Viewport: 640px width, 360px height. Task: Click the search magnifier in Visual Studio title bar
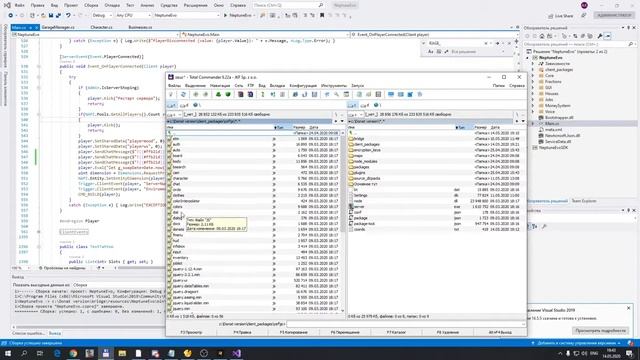click(321, 5)
